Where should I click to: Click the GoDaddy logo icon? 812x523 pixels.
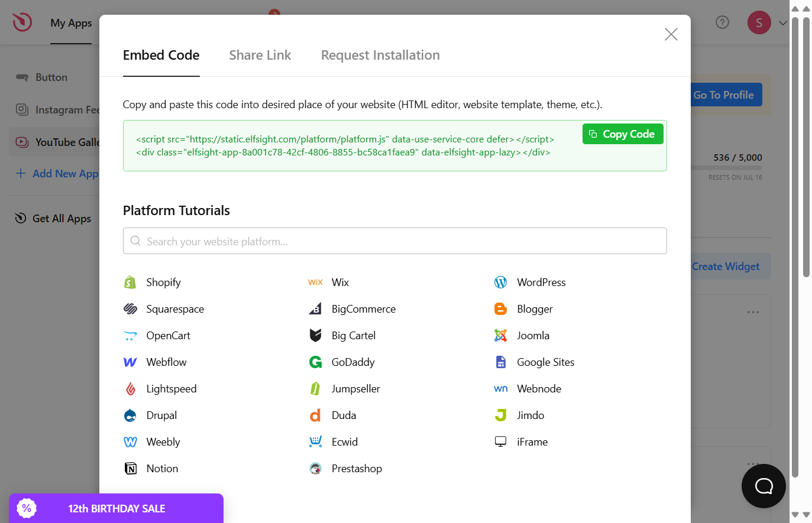(315, 362)
